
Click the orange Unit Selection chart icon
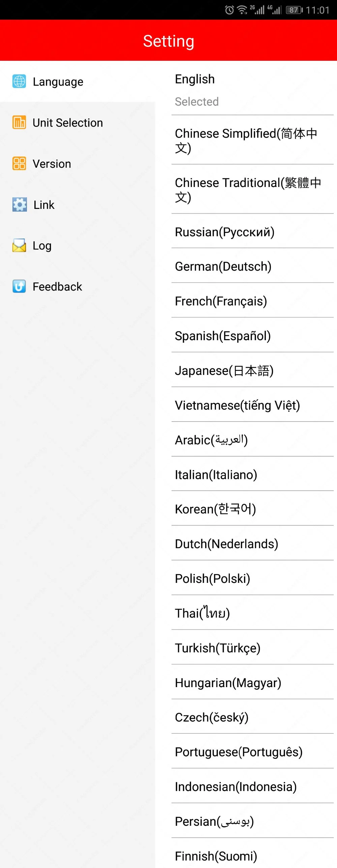click(x=19, y=123)
